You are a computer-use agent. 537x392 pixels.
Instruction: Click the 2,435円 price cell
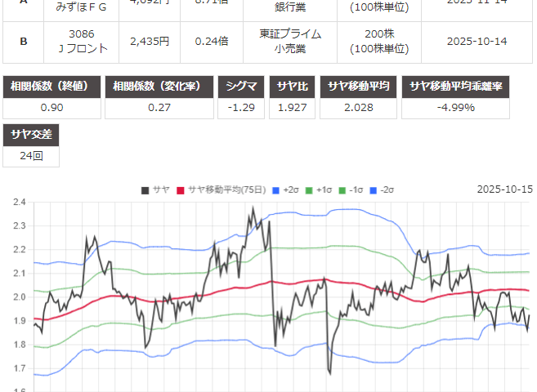150,41
